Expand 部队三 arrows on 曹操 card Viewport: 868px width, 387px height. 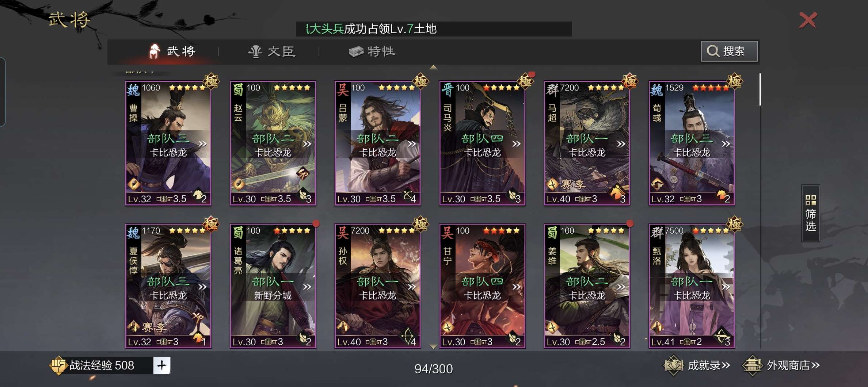(202, 144)
